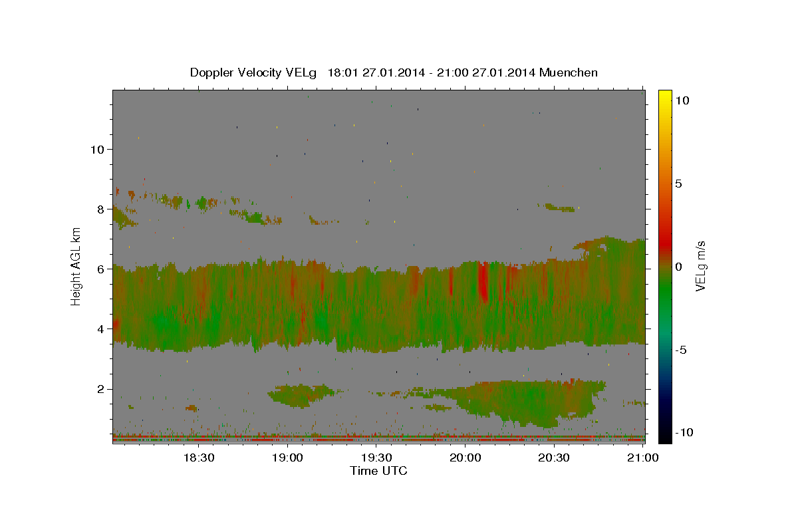Click the colorbar value 5 label
Image resolution: width=798 pixels, height=532 pixels.
(x=679, y=184)
